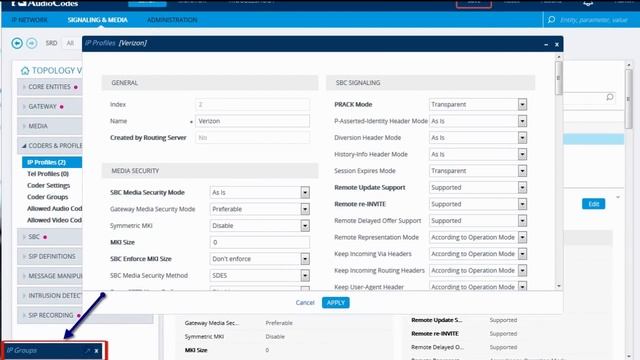
Task: Expand Intrusion Detection section
Action: coord(49,296)
